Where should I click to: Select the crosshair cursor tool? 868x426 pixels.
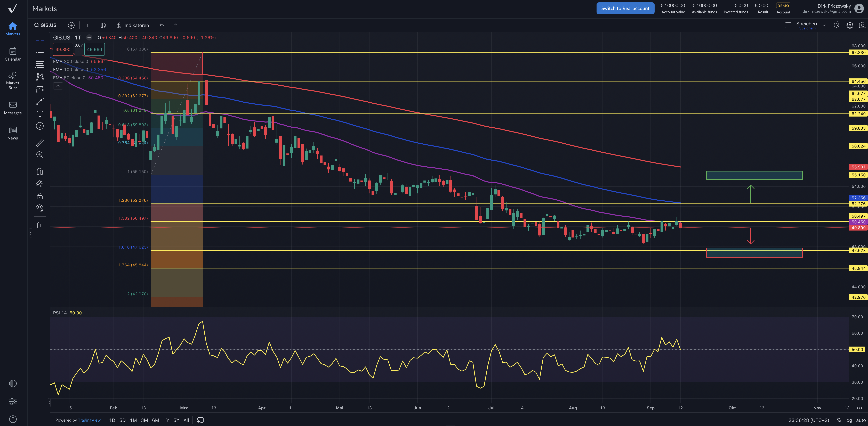tap(40, 40)
